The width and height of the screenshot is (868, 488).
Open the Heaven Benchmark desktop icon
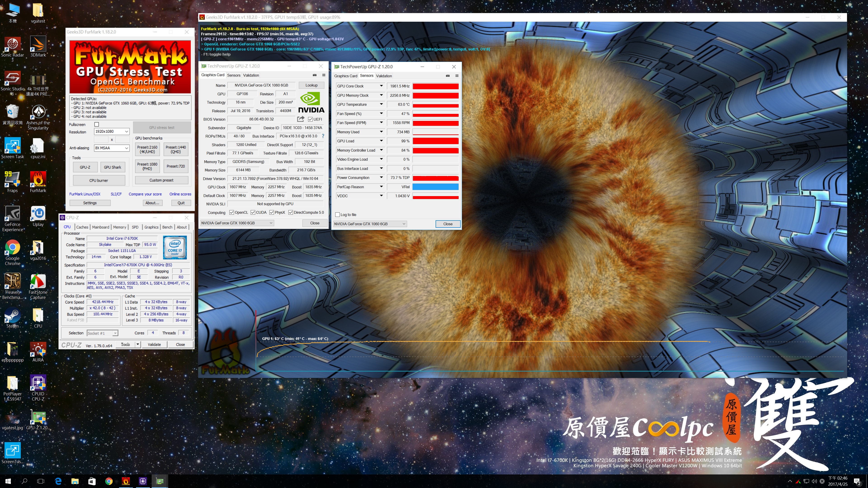click(x=12, y=286)
